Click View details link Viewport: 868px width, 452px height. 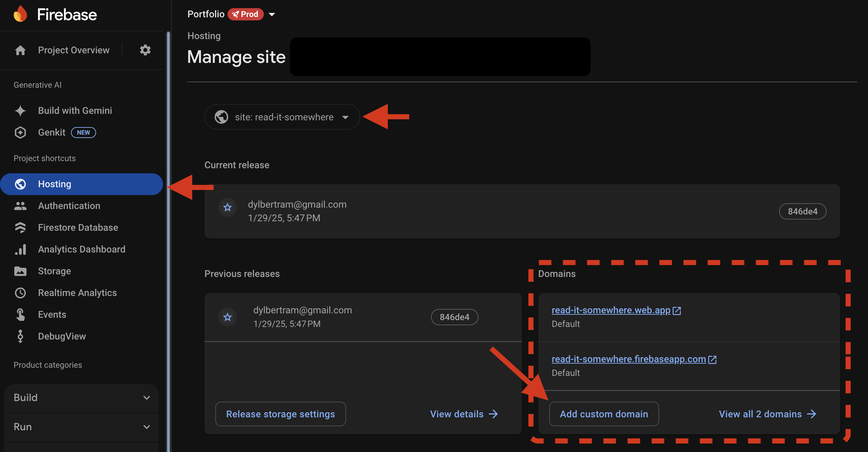464,414
